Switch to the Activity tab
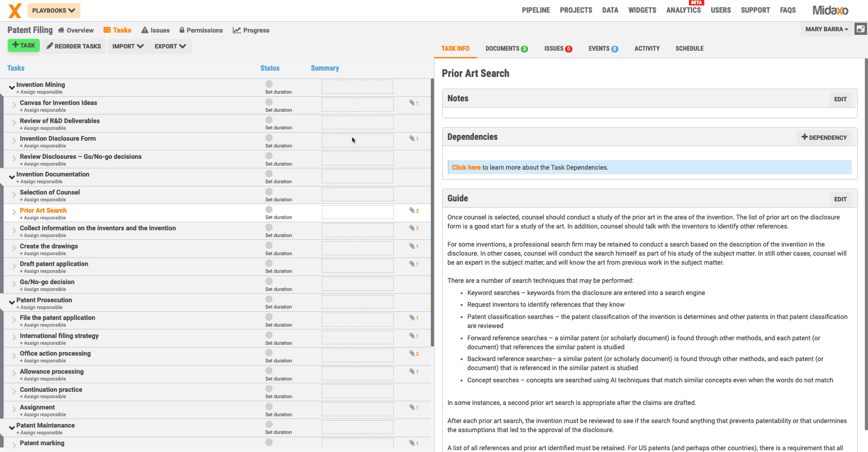868x452 pixels. [x=647, y=48]
